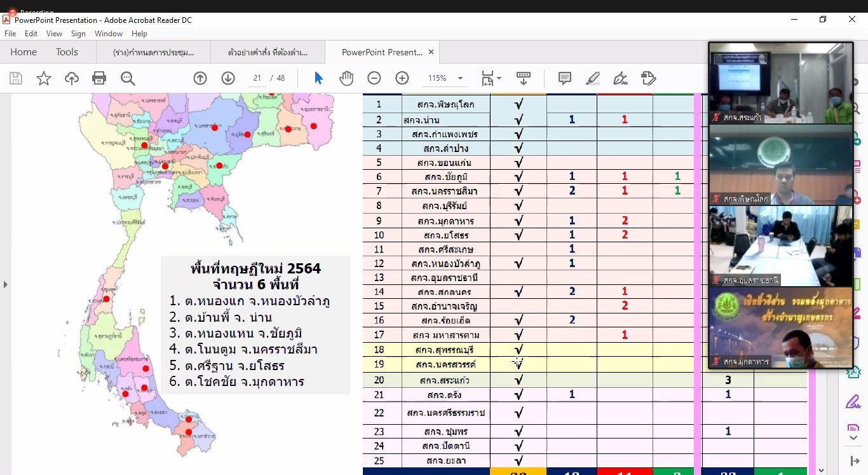This screenshot has width=868, height=475.
Task: Switch to the Tools tab
Action: point(67,52)
